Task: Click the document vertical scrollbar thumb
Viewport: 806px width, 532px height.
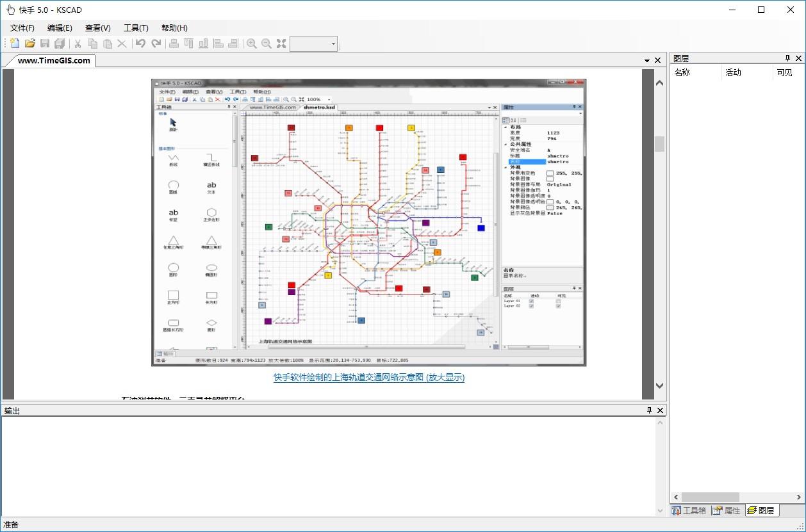Action: (659, 143)
